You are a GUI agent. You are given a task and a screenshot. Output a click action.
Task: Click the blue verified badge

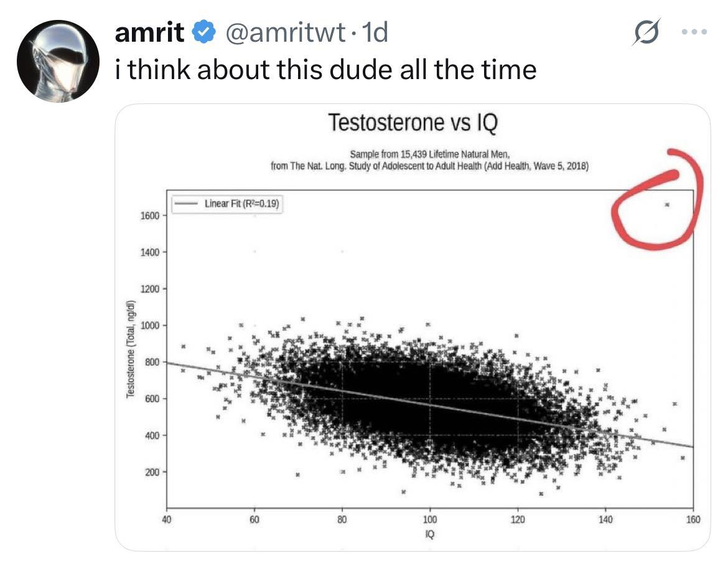tap(203, 32)
